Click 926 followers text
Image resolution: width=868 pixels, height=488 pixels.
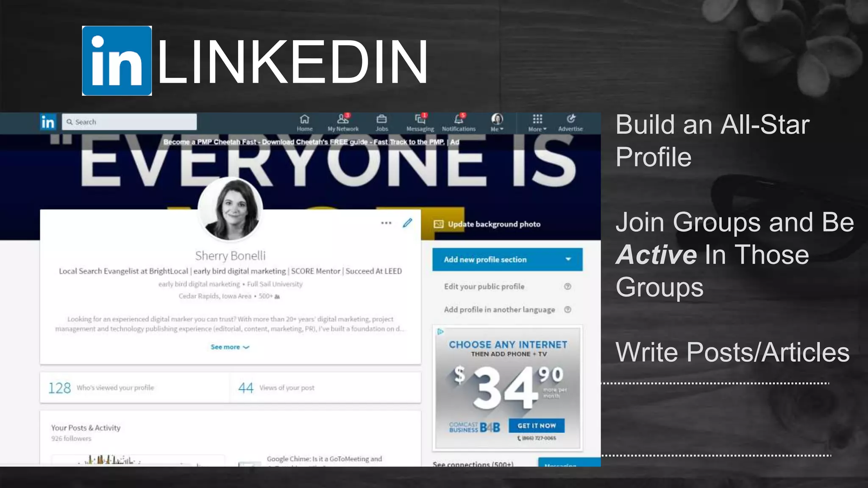click(71, 438)
